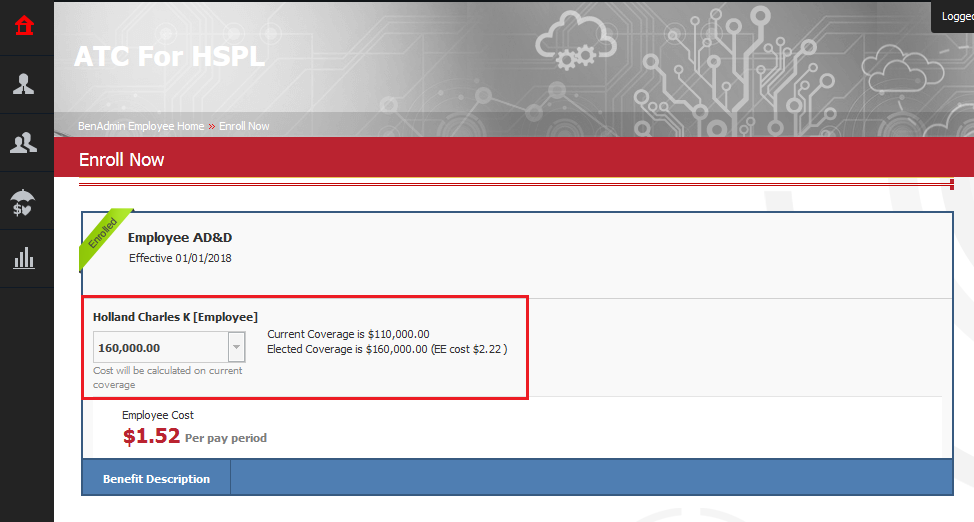Image resolution: width=974 pixels, height=522 pixels.
Task: Click the 160,000.00 coverage combo box field
Action: 160,348
